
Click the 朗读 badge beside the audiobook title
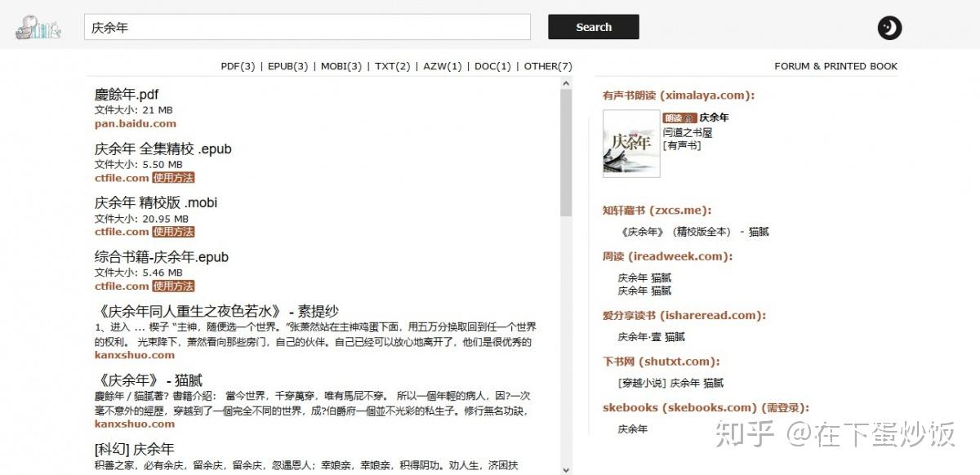pos(679,118)
